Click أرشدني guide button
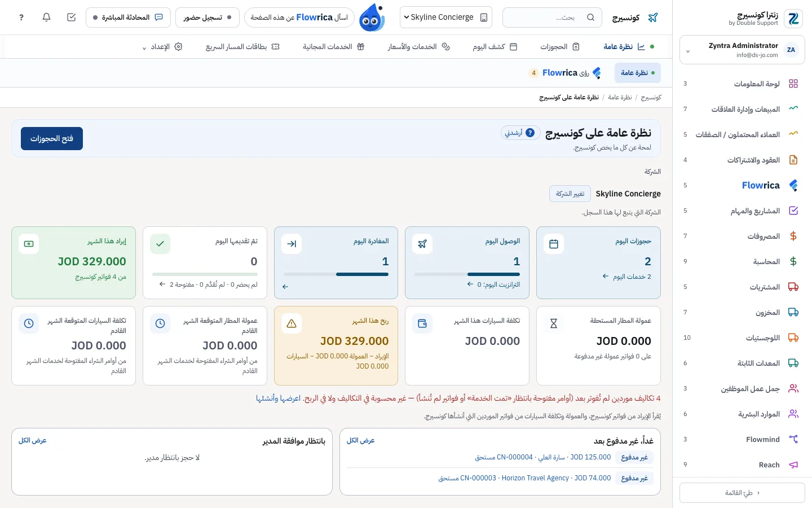This screenshot has width=812, height=508. point(520,133)
